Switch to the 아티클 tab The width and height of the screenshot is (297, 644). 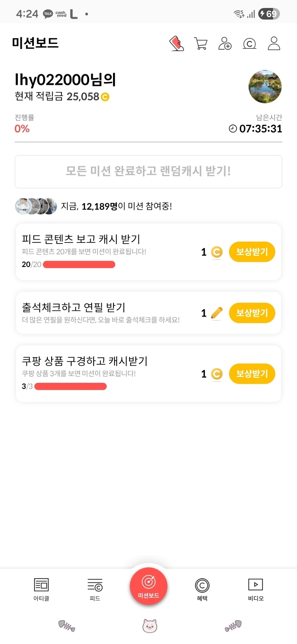41,589
